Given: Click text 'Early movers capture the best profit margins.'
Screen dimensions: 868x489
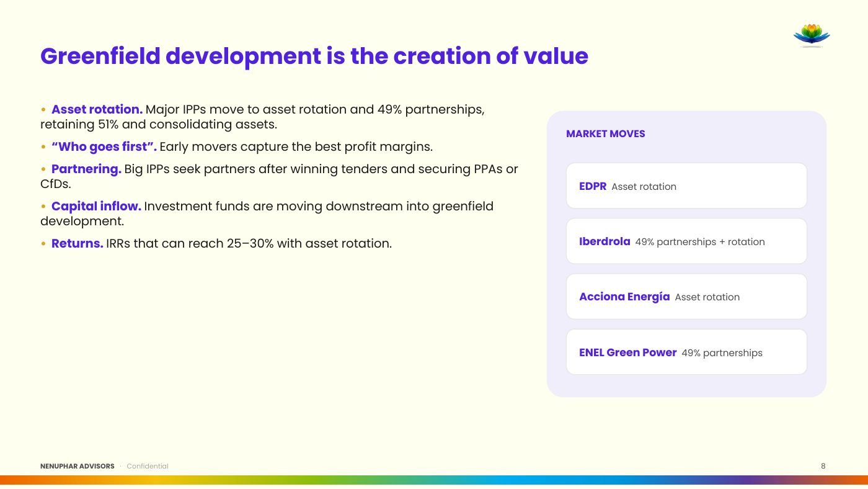Looking at the screenshot, I should [296, 147].
